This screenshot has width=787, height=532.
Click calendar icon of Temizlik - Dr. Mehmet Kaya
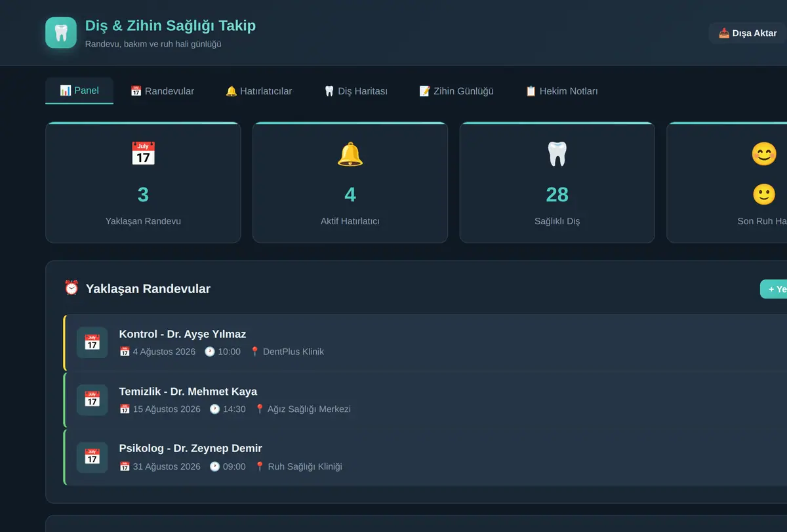[92, 399]
